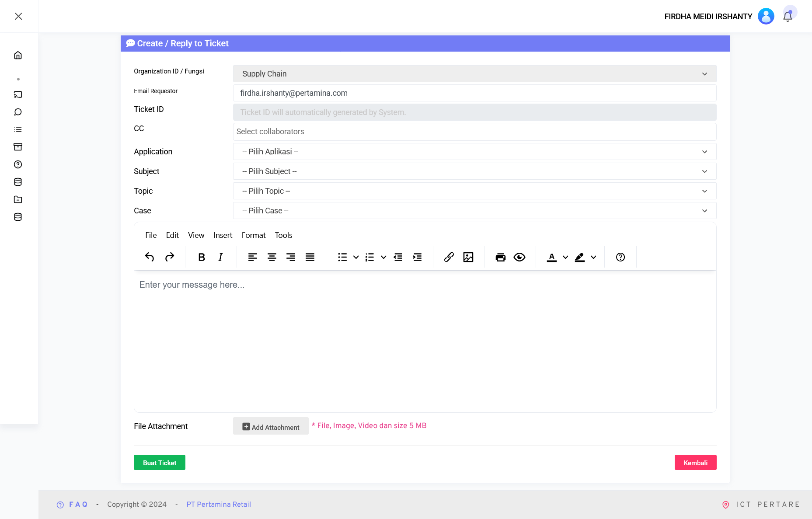Viewport: 812px width, 519px height.
Task: Open the editor help icon
Action: (x=620, y=257)
